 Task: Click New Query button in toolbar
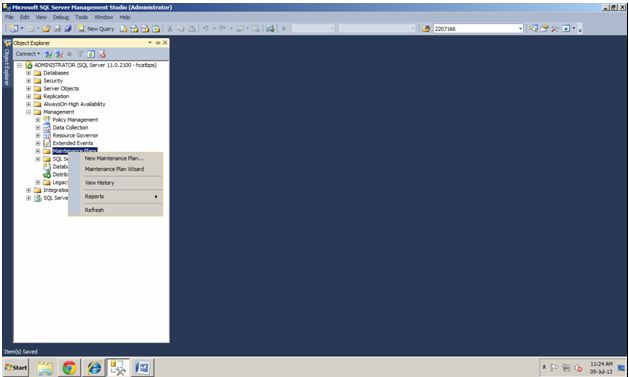pos(96,28)
